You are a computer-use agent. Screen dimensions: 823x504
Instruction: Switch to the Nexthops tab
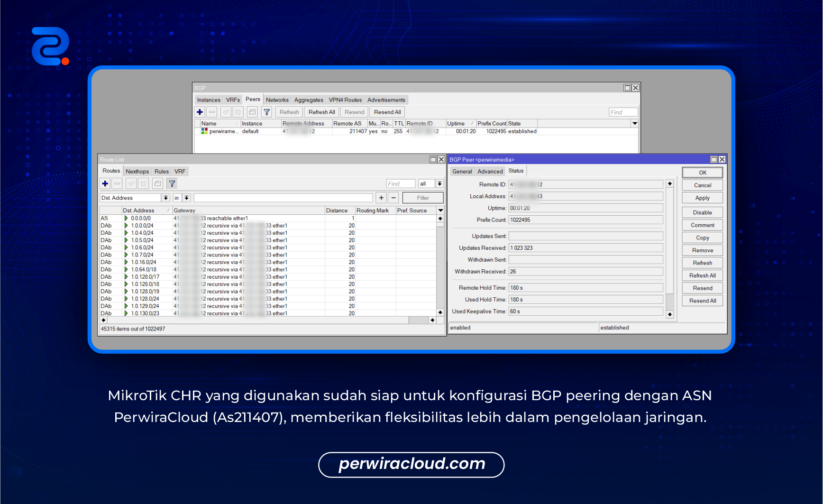pos(137,171)
